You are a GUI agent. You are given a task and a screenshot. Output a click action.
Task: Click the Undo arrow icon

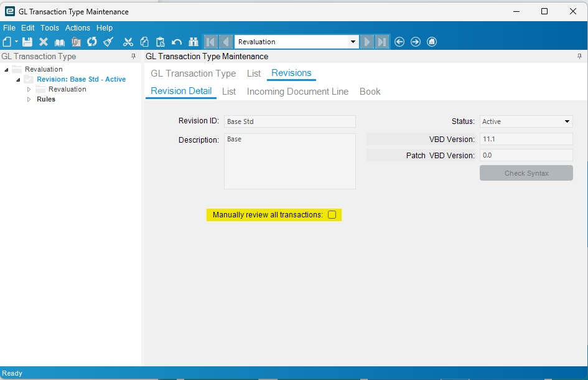(177, 42)
